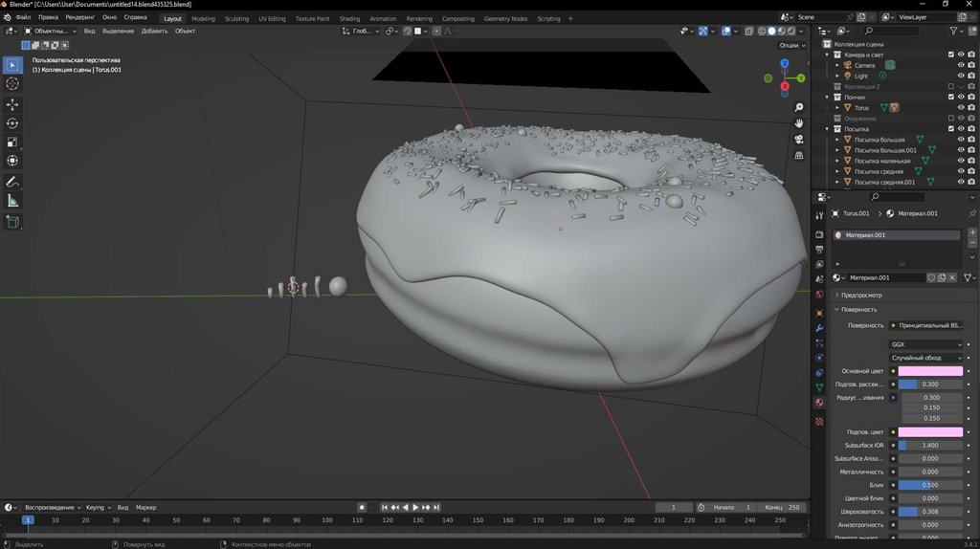Image resolution: width=980 pixels, height=549 pixels.
Task: Open the Добавить menu in viewport header
Action: (154, 31)
